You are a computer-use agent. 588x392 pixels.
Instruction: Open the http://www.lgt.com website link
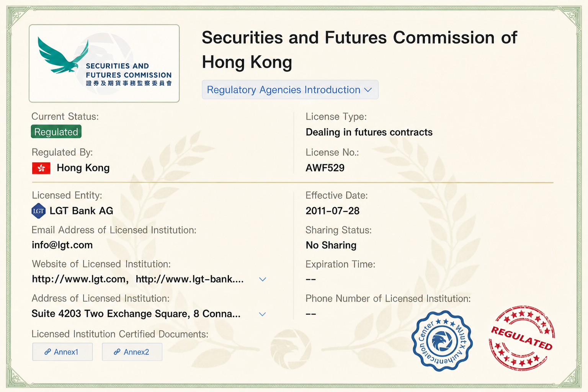79,279
